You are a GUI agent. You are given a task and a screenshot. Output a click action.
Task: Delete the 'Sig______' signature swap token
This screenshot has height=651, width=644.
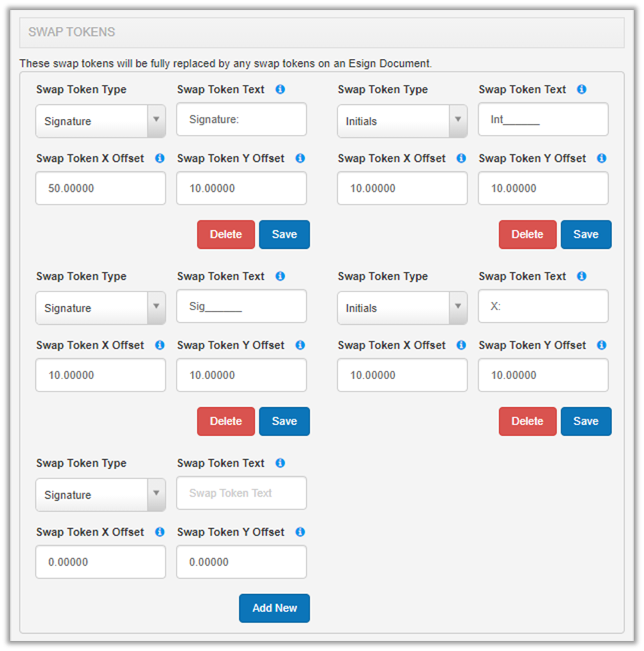click(x=226, y=421)
